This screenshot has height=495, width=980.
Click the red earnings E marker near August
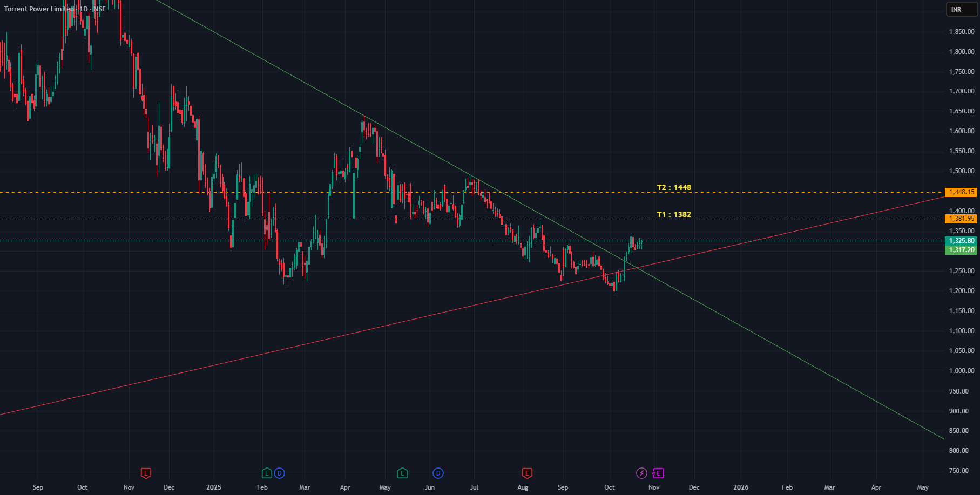click(527, 473)
